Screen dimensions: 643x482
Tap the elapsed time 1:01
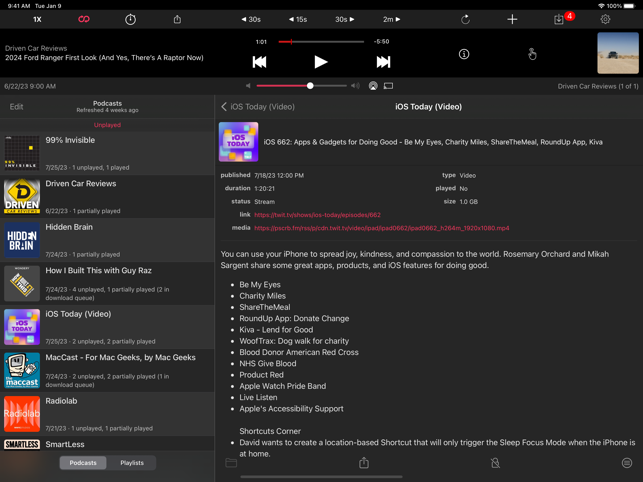click(261, 41)
